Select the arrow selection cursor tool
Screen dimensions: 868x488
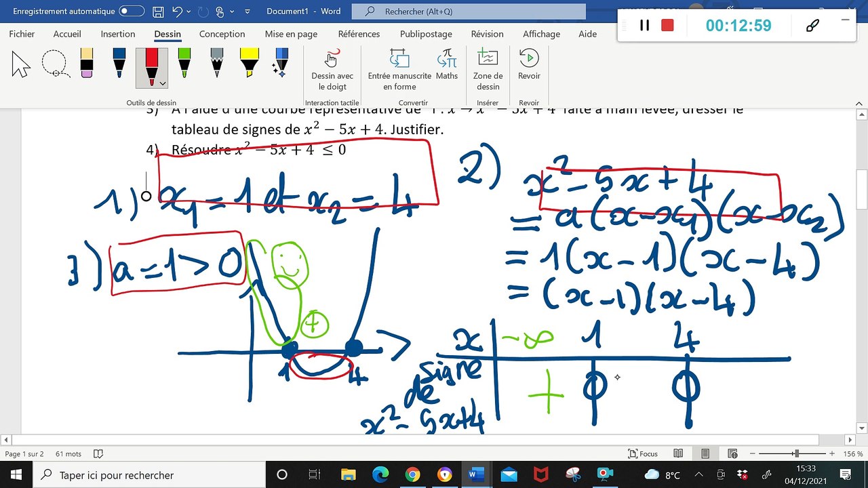tap(21, 64)
